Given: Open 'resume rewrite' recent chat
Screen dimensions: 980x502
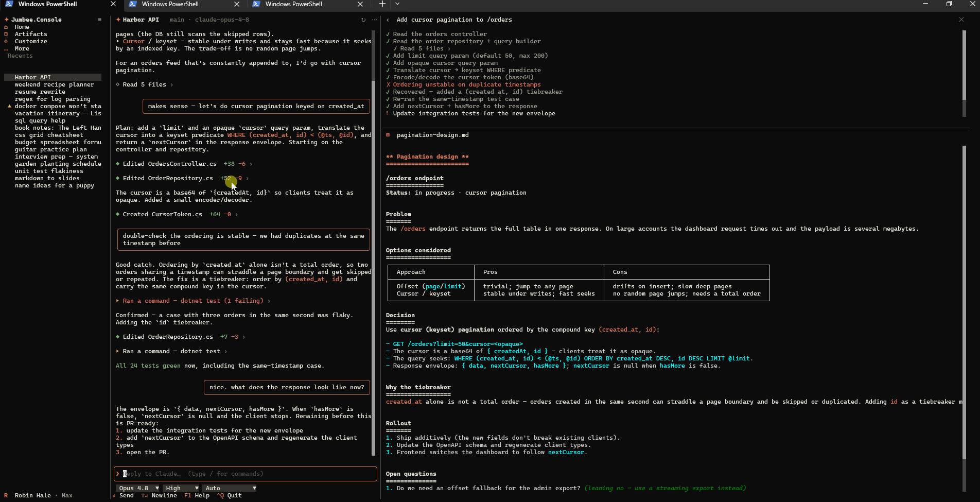Looking at the screenshot, I should click(x=40, y=92).
